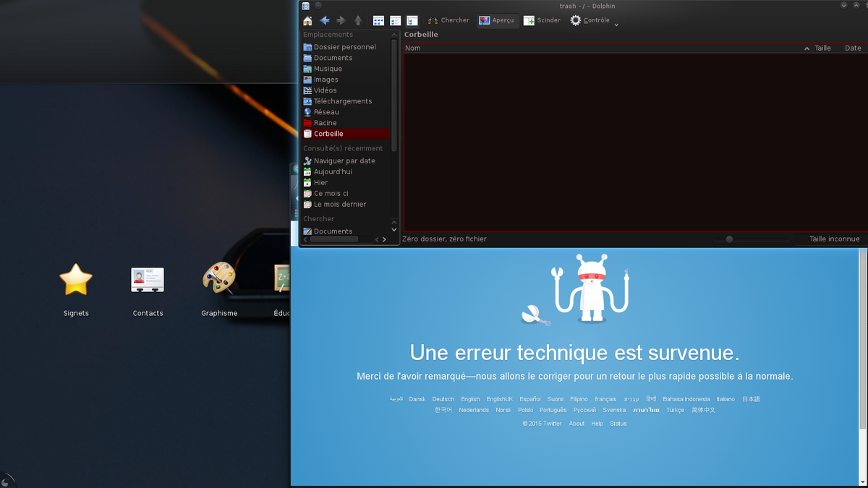
Task: Toggle the Aperçu preview button
Action: tap(497, 20)
